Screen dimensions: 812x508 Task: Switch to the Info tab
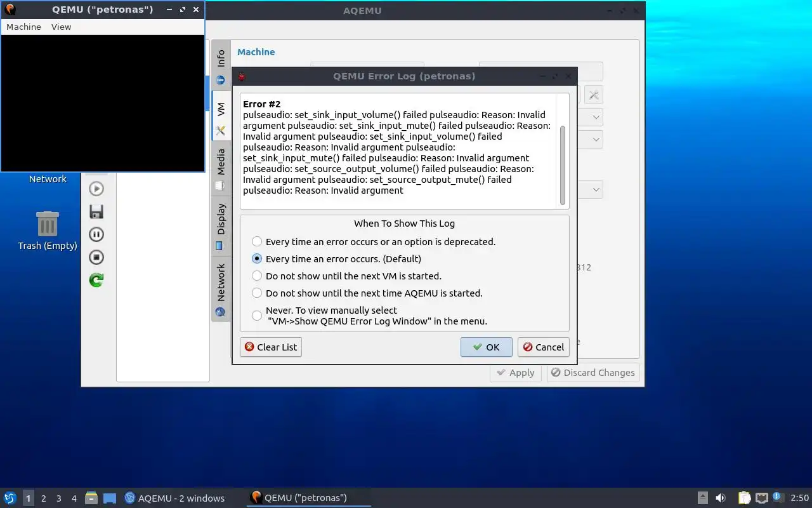221,67
